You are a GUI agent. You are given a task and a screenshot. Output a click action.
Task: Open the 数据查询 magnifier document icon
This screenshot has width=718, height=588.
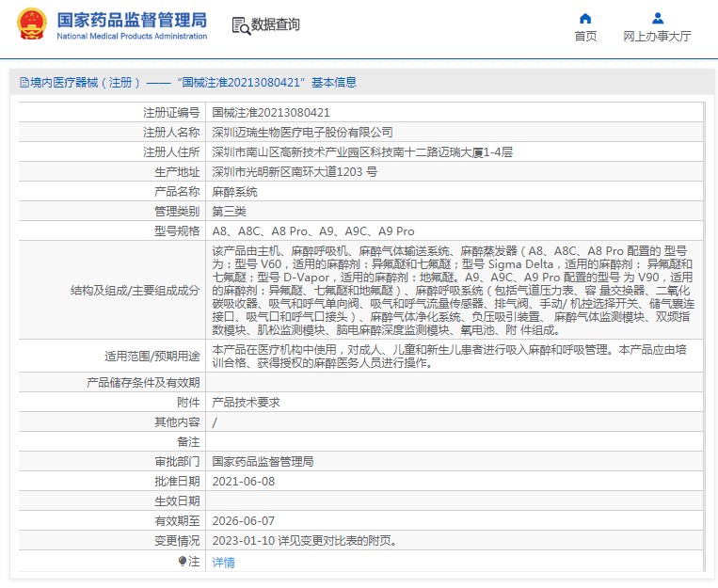pos(240,25)
